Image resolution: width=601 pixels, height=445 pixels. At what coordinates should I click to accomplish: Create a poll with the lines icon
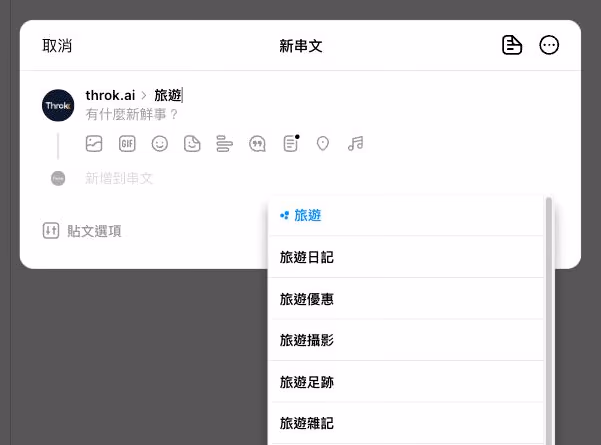(x=224, y=144)
